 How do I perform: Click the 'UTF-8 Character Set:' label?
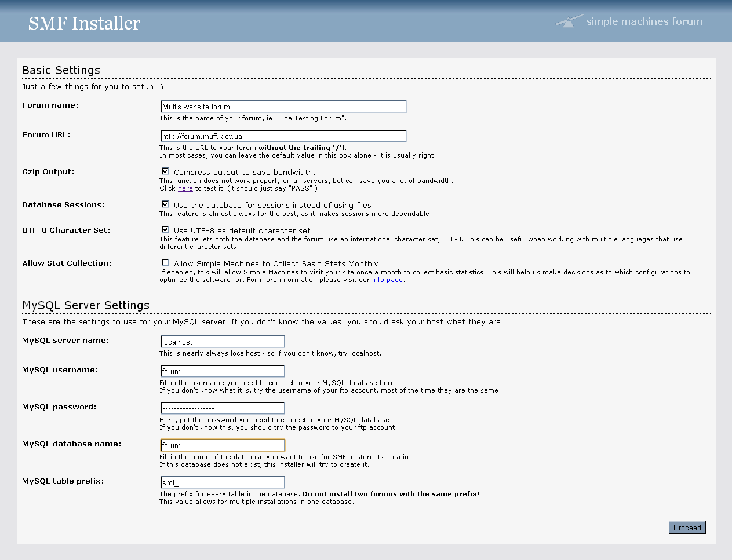tap(66, 230)
